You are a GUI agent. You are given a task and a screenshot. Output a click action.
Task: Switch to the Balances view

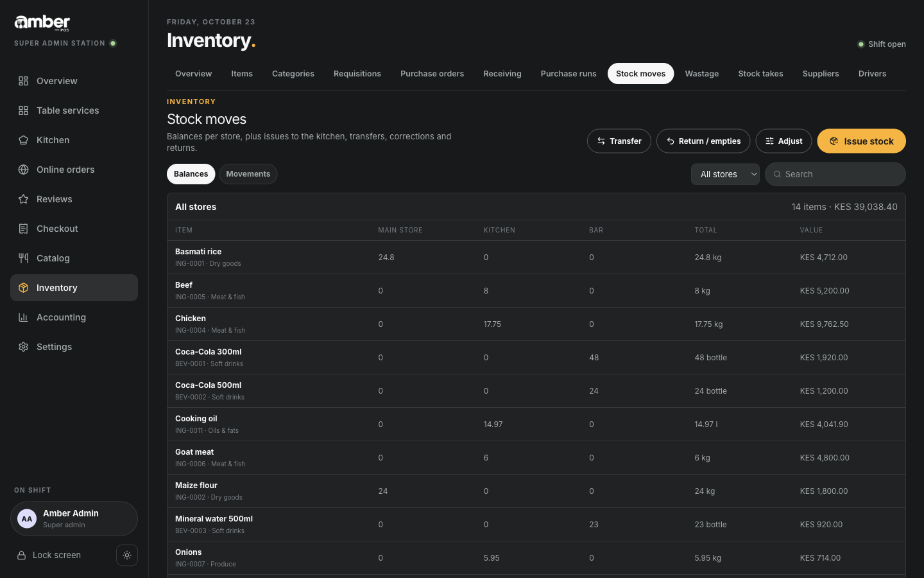click(x=191, y=174)
